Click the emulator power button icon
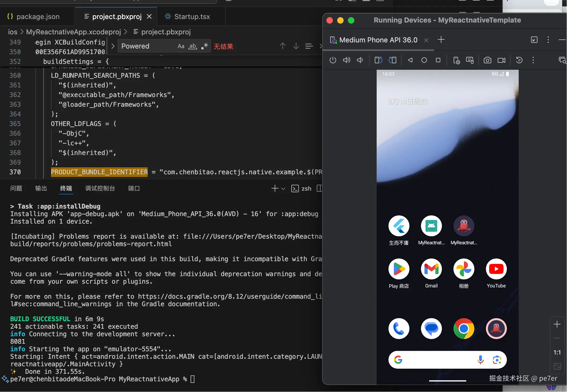 click(x=333, y=60)
